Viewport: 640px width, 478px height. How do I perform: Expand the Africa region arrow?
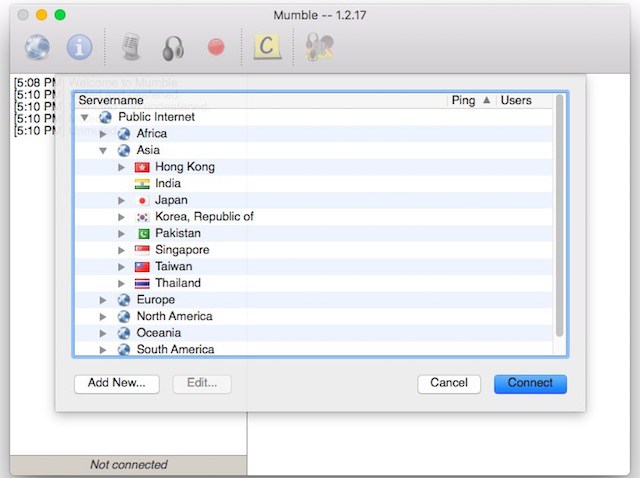tap(103, 134)
